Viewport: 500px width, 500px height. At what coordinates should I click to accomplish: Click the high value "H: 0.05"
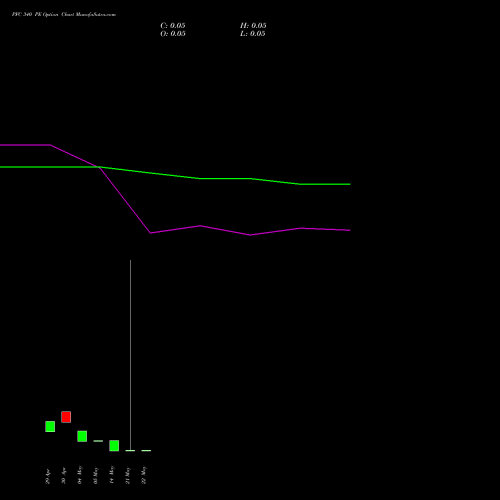click(253, 26)
